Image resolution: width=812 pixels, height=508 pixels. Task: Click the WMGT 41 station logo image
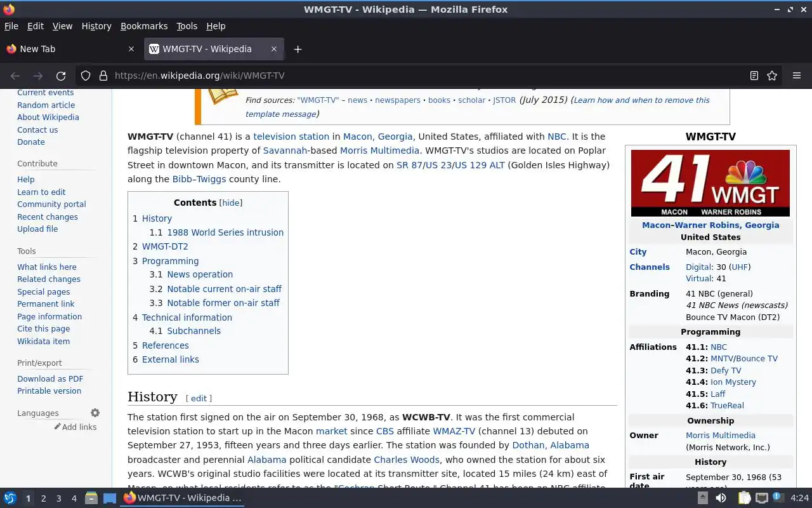point(710,183)
